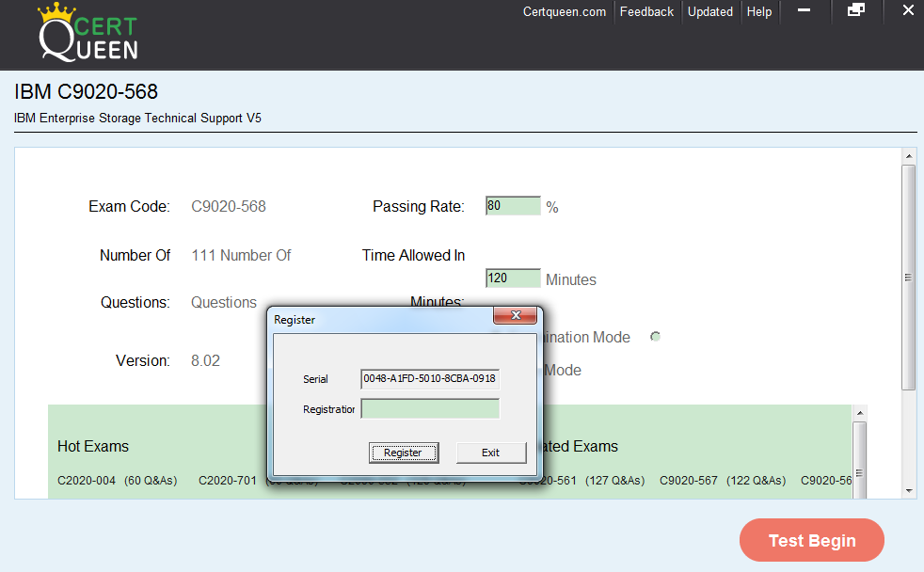Edit the Passing Rate field showing 80

click(x=513, y=206)
